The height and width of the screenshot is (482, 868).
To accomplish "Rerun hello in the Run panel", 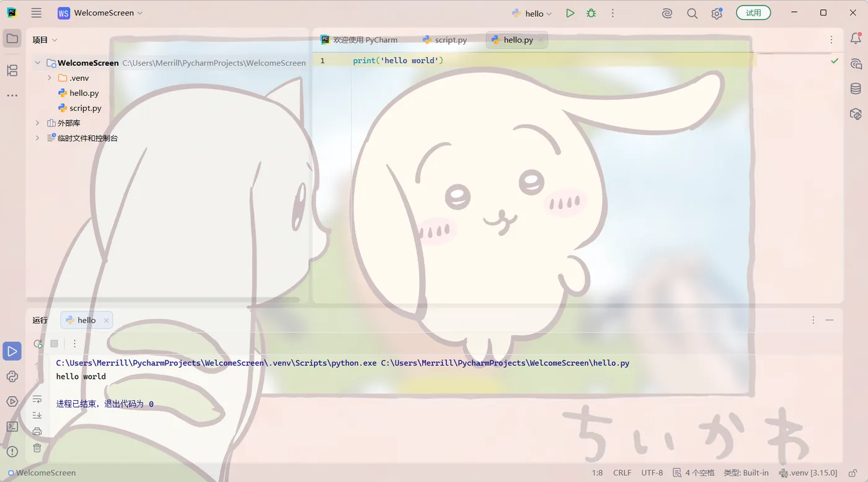I will click(x=38, y=344).
